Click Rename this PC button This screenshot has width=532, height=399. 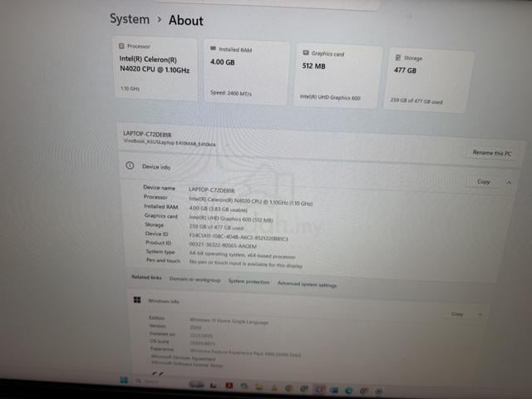click(x=492, y=153)
